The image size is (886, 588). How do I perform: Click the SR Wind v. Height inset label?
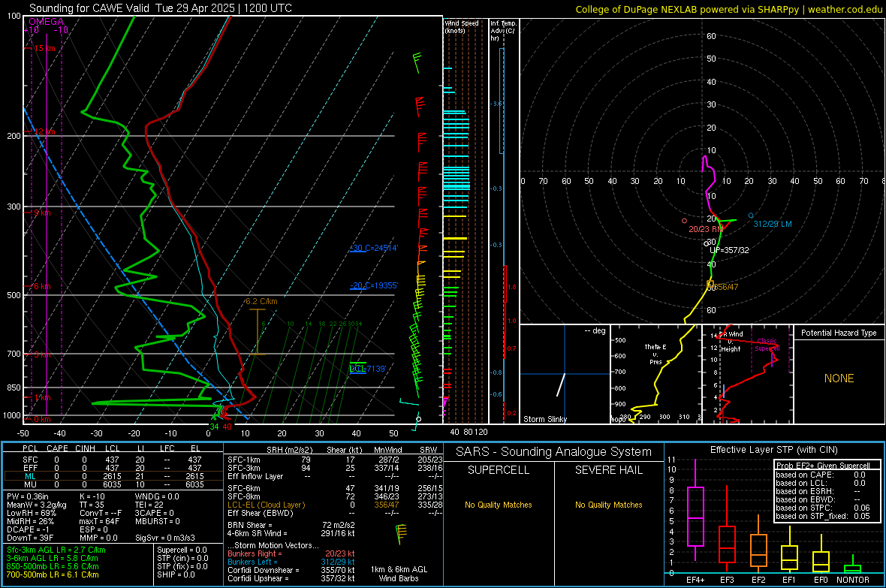pyautogui.click(x=731, y=342)
